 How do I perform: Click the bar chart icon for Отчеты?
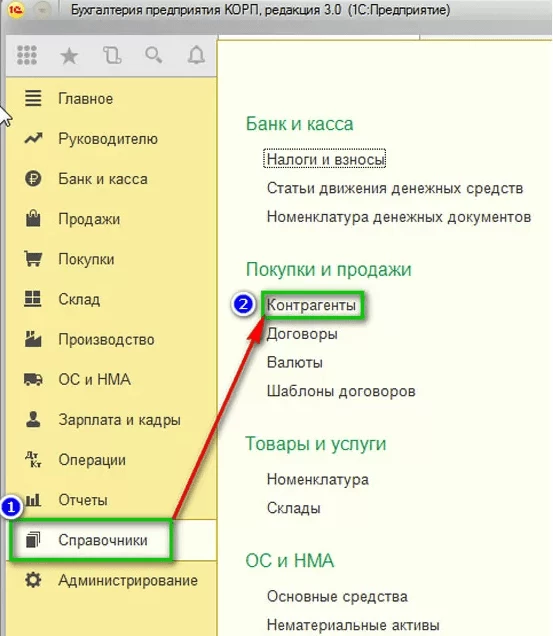click(x=33, y=499)
